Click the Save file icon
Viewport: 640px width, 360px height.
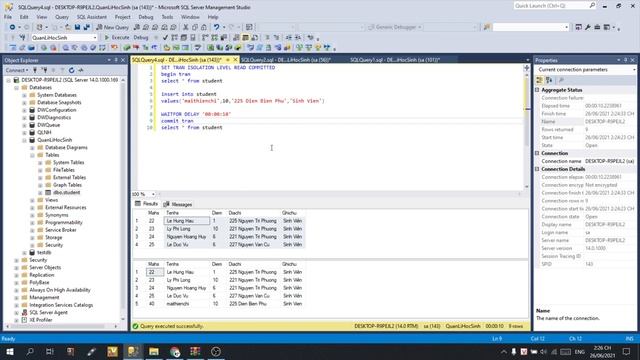click(77, 27)
